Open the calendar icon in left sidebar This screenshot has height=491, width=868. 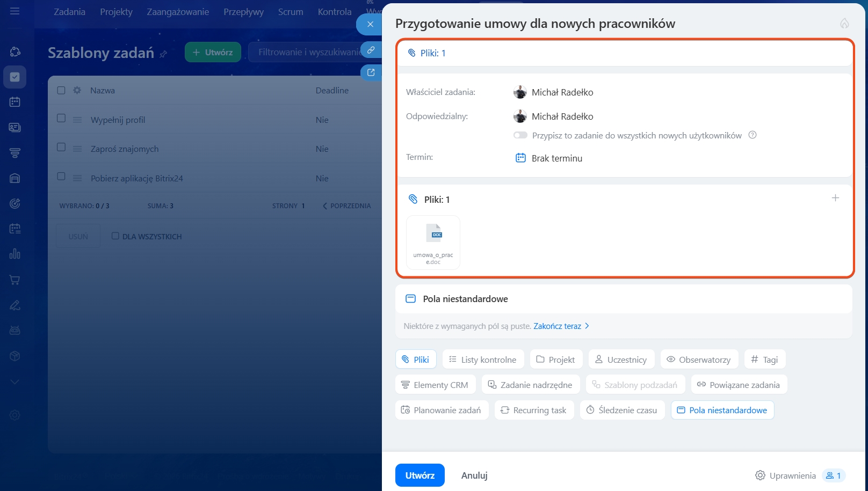pyautogui.click(x=15, y=102)
